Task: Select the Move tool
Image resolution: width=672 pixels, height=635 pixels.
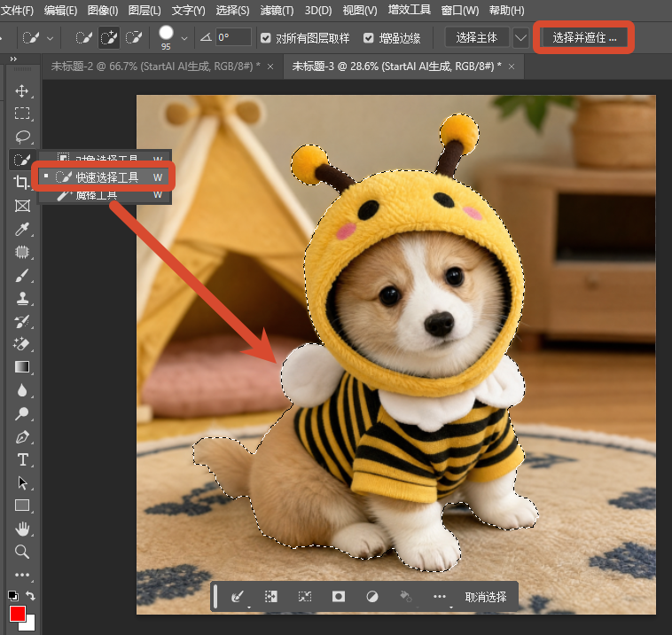Action: (x=22, y=90)
